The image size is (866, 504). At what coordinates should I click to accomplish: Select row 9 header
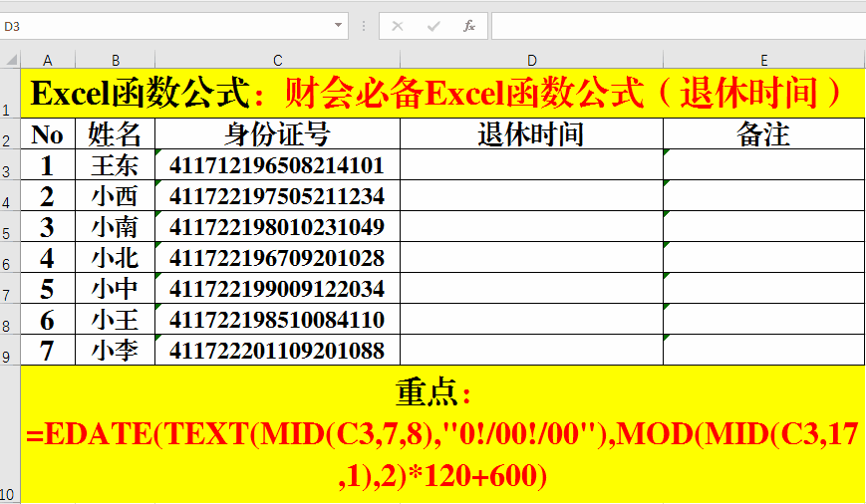click(10, 350)
